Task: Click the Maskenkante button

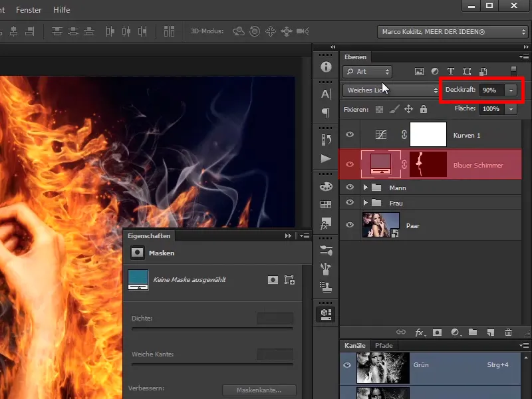Action: click(259, 390)
